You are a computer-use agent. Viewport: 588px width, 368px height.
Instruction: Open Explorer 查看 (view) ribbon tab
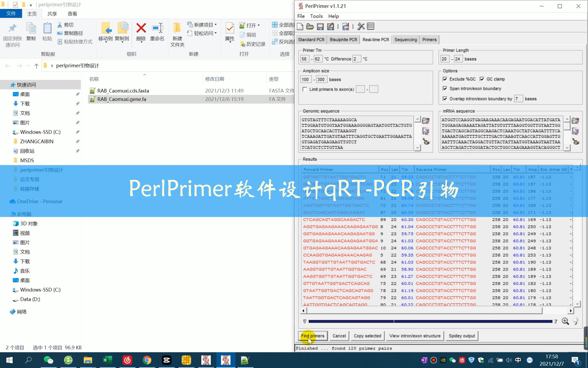72,14
